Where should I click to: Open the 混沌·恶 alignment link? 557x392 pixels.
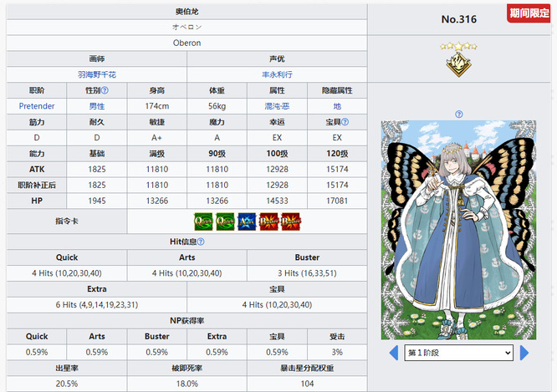coord(277,106)
